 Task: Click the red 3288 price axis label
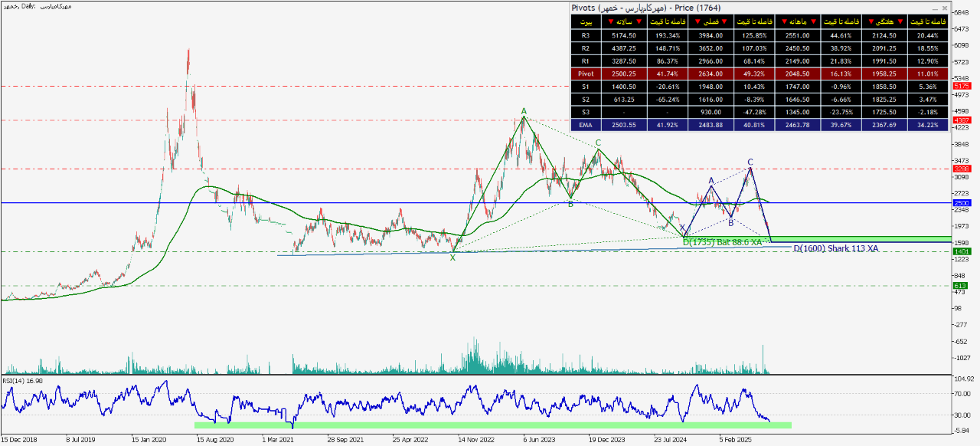[x=961, y=169]
